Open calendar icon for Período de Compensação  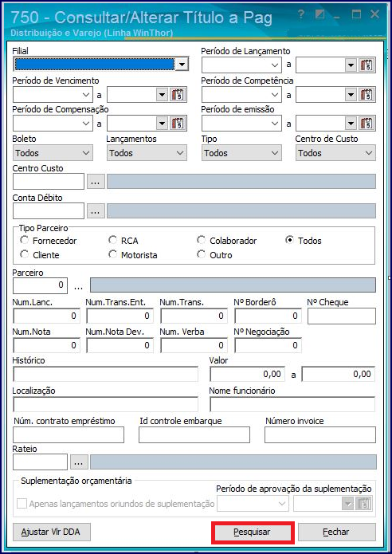[178, 124]
